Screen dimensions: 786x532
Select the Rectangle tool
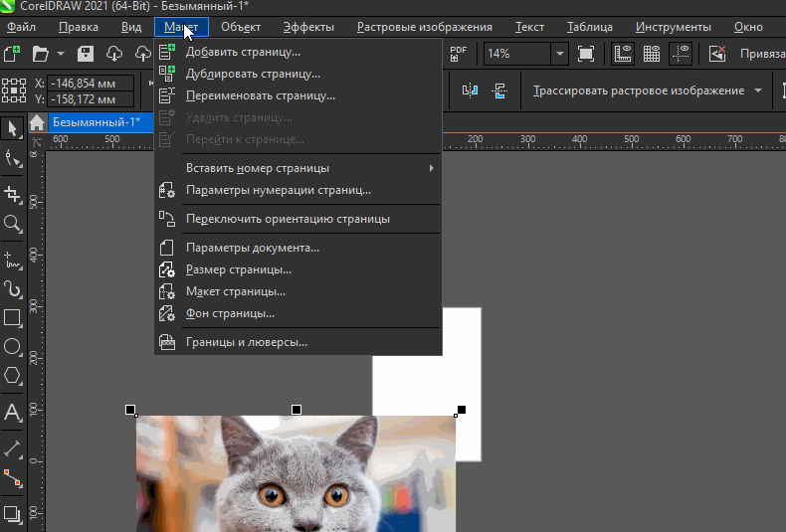pos(13,318)
